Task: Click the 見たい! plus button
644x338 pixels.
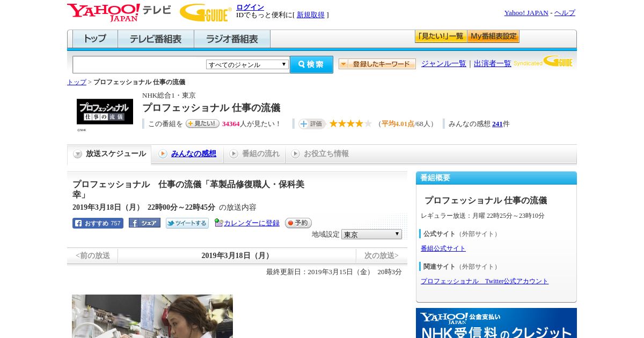Action: tap(202, 123)
